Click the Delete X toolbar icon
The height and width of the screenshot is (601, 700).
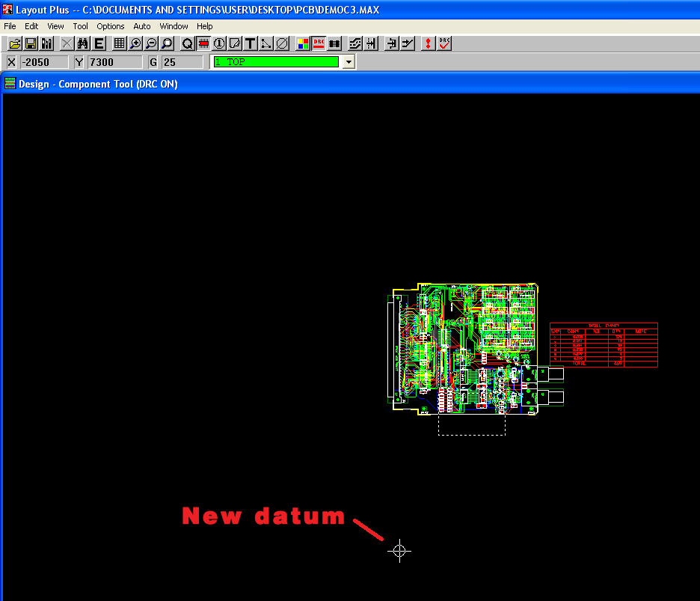67,44
